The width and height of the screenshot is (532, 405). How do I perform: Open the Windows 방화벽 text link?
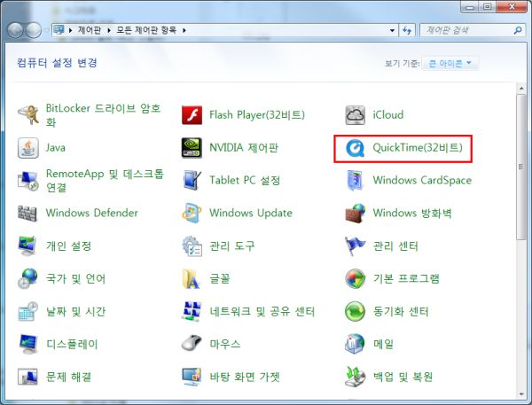click(412, 213)
